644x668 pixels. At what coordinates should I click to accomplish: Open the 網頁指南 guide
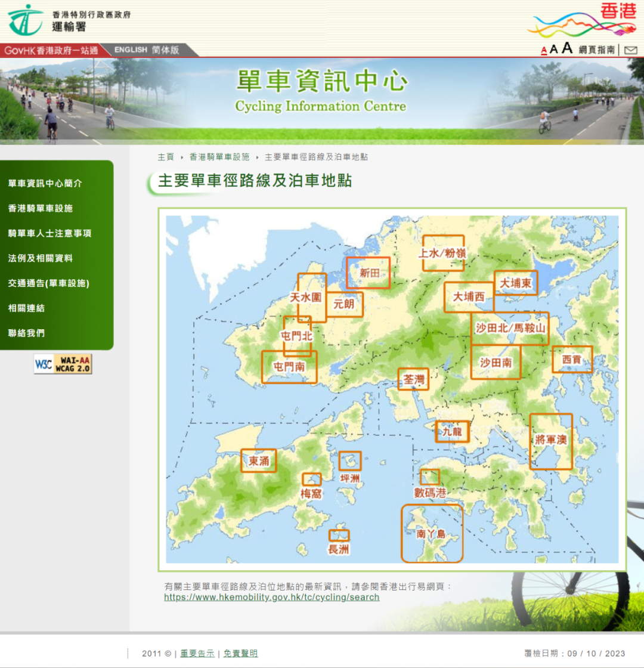[597, 50]
